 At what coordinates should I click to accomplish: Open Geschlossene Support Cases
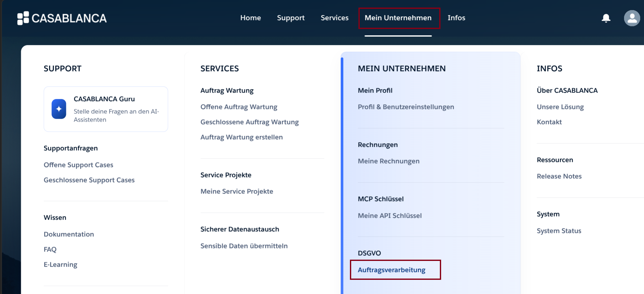click(89, 180)
